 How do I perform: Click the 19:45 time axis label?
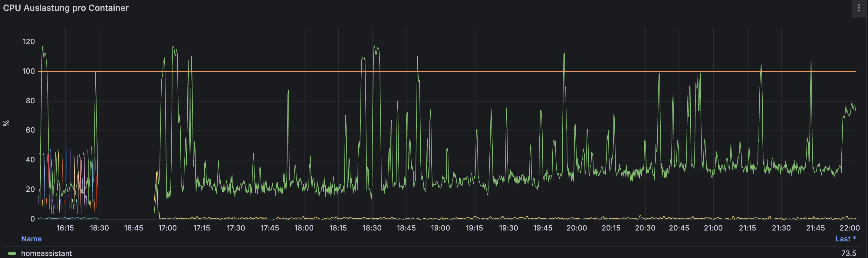click(x=542, y=228)
